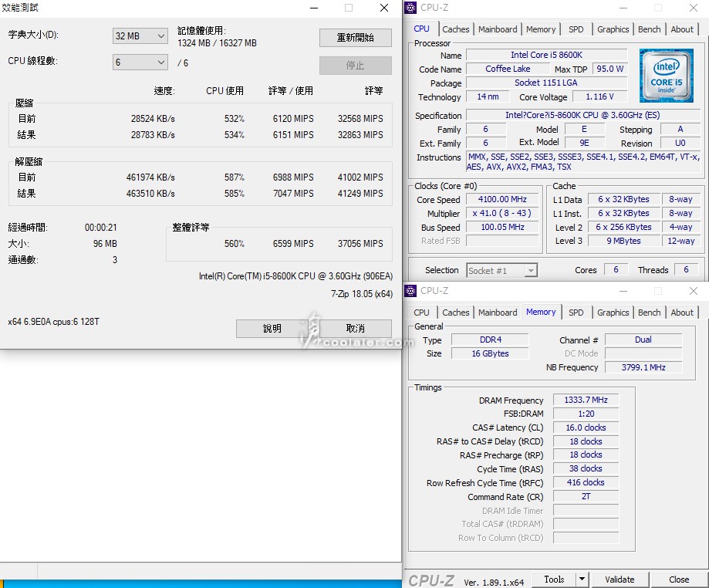The image size is (709, 588).
Task: Click the CPU-Z app icon in Memory window title bar
Action: click(x=410, y=291)
